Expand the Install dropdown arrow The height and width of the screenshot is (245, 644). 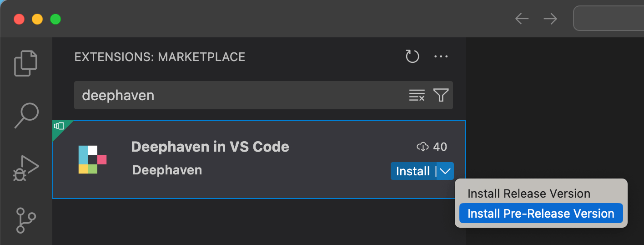(x=445, y=171)
